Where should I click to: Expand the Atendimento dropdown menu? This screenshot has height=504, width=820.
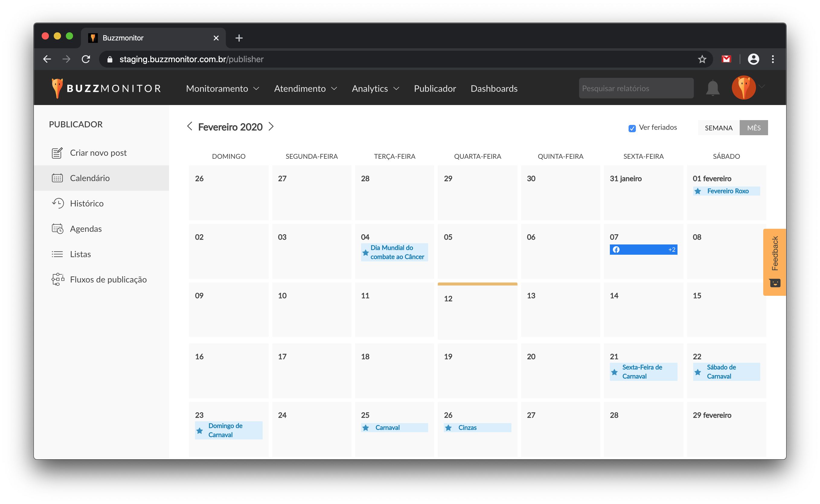point(305,88)
